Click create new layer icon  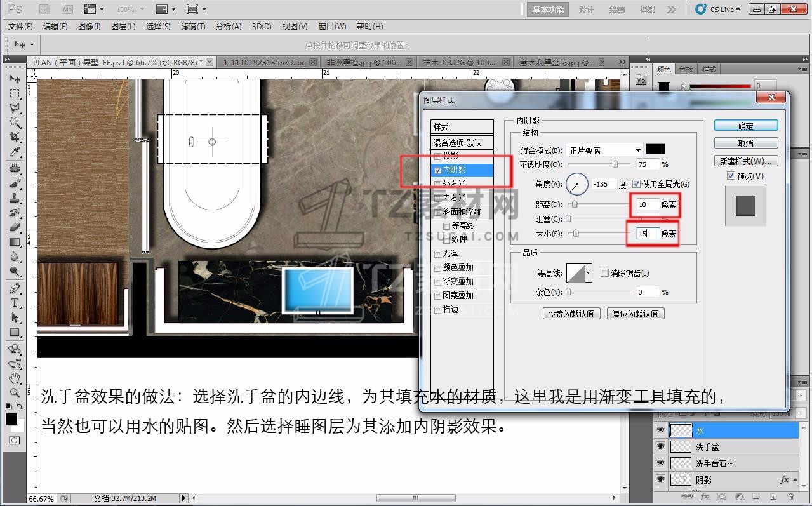tap(773, 496)
